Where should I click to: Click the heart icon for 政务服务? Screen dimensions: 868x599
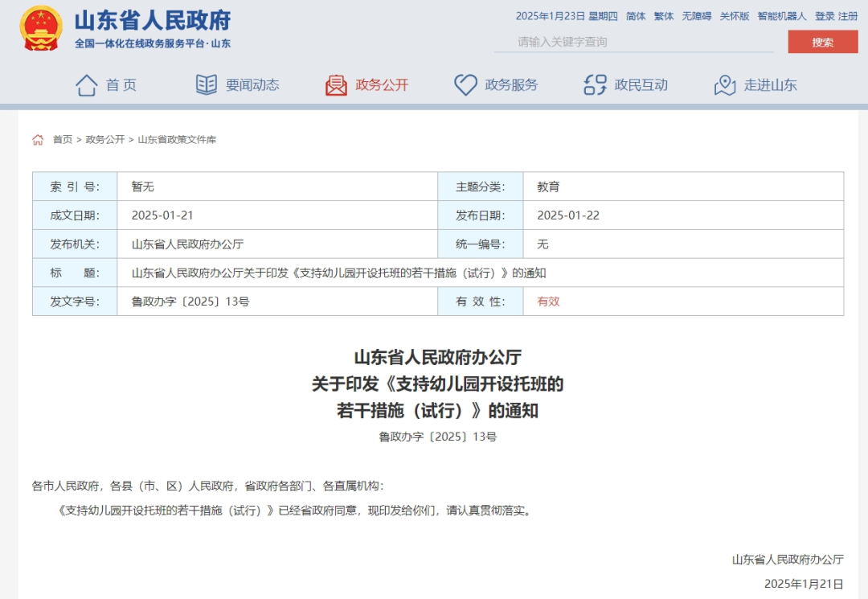[x=465, y=85]
